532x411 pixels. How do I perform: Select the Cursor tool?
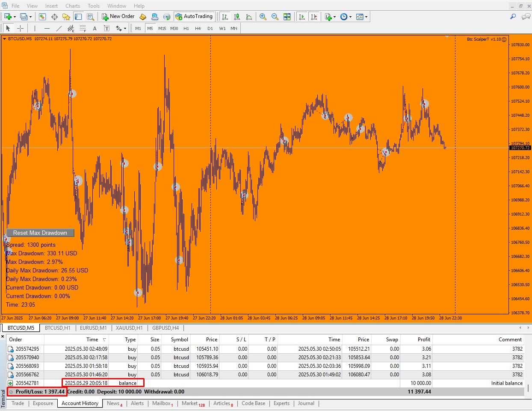click(8, 28)
